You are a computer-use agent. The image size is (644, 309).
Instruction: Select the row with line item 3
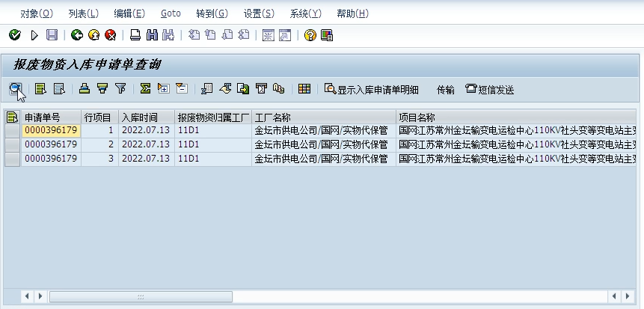point(13,159)
